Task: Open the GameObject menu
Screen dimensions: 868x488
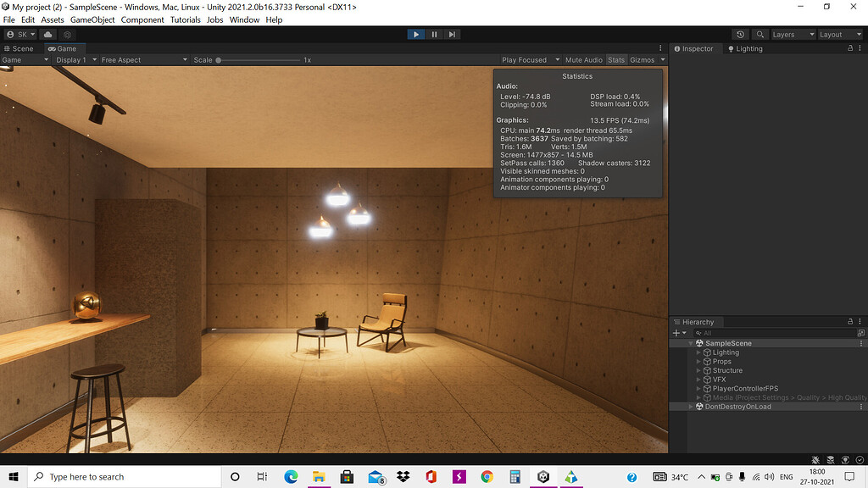Action: pyautogui.click(x=92, y=19)
